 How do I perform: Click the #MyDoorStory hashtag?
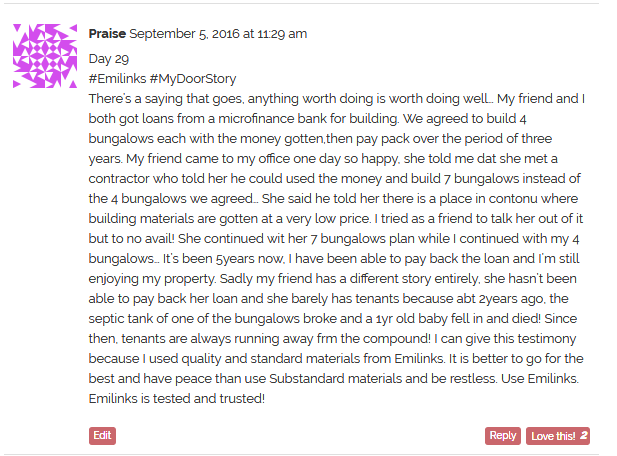click(x=193, y=79)
